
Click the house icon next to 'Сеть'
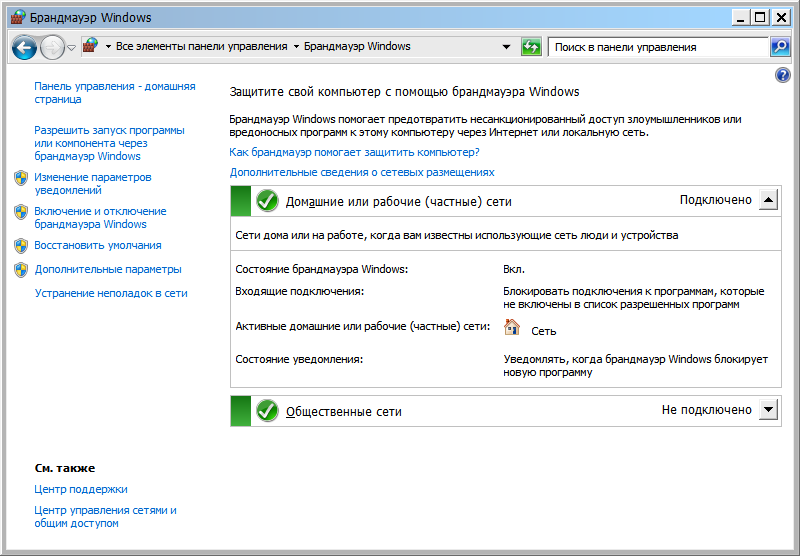tap(511, 327)
